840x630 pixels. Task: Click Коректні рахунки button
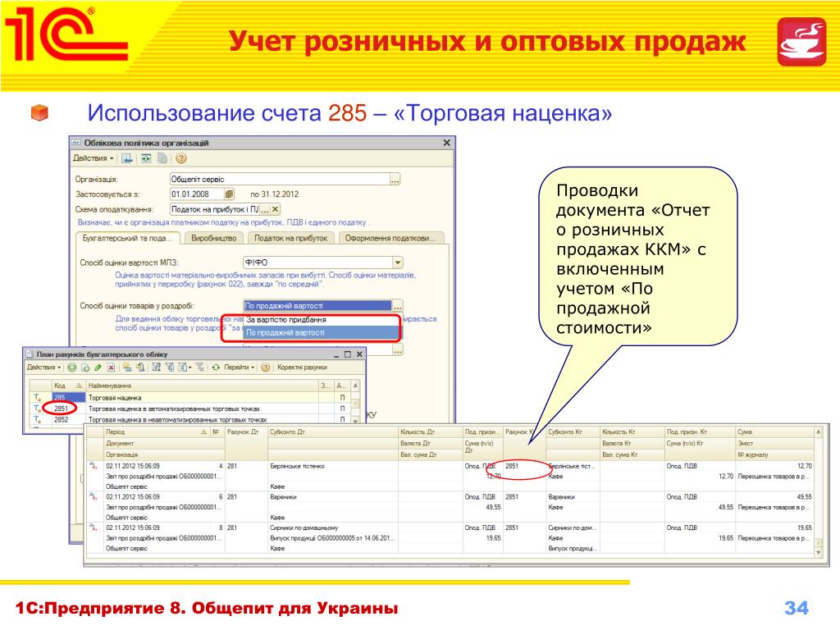303,367
